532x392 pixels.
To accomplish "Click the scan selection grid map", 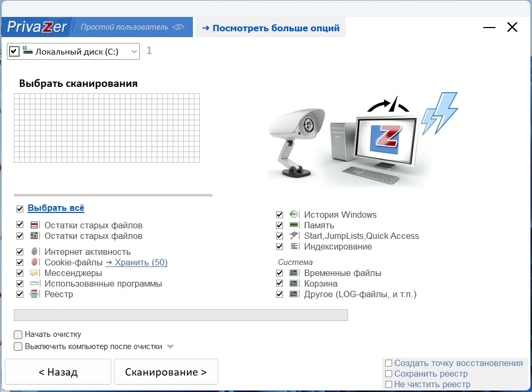I will pos(107,128).
